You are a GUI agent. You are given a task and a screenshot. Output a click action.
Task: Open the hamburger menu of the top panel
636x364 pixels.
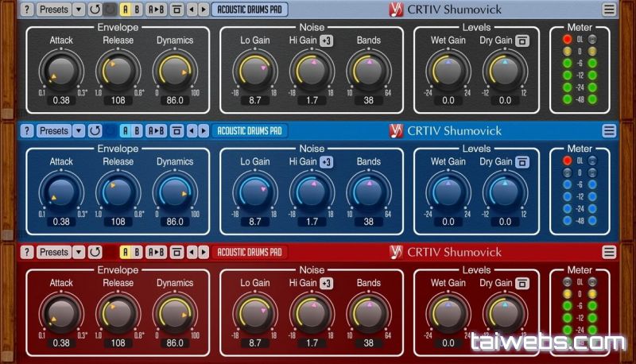pos(609,10)
